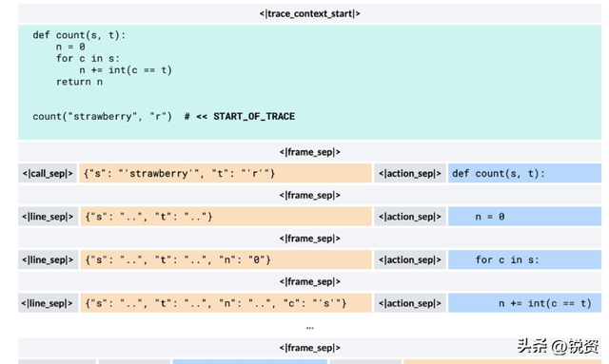Select the 'return n' line in code block
Screen dimensions: 609x364
79,82
